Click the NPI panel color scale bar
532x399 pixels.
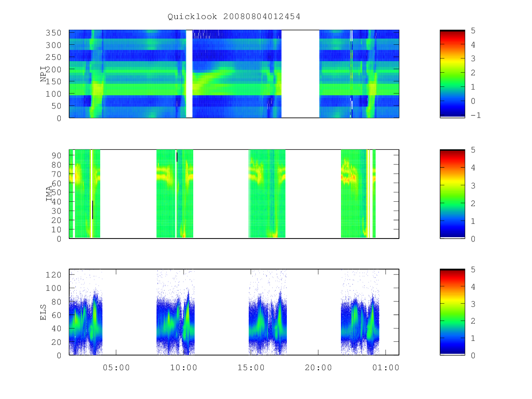[x=452, y=74]
